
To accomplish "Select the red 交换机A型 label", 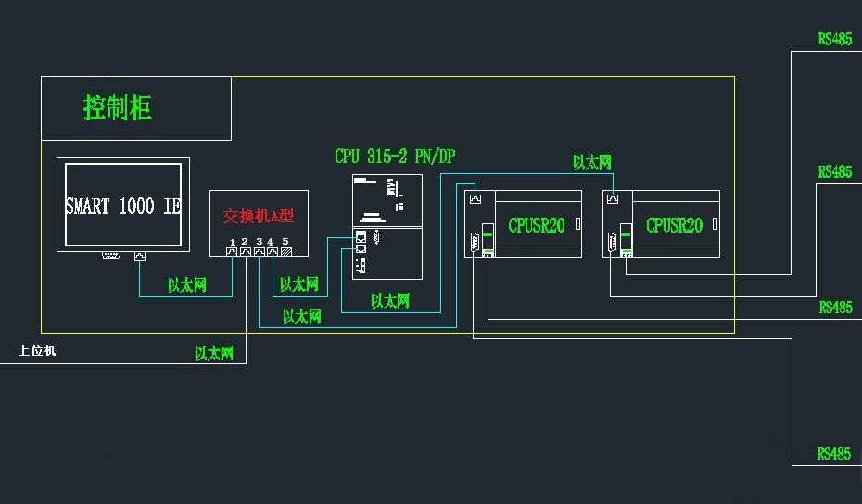I will click(x=258, y=216).
